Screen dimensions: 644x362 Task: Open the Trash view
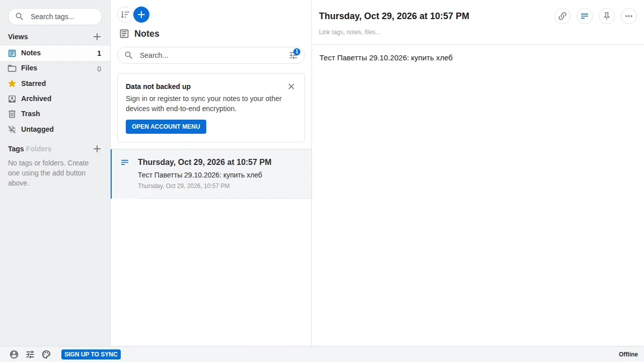click(x=55, y=114)
